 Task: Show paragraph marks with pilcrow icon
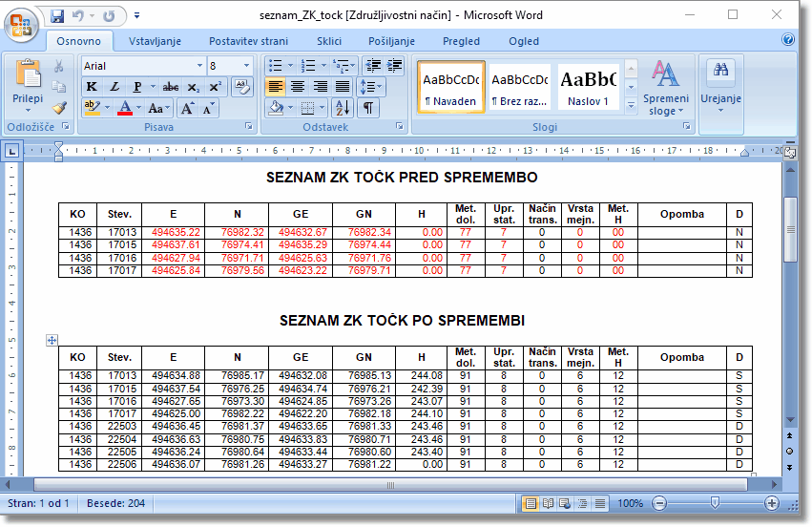coord(367,108)
